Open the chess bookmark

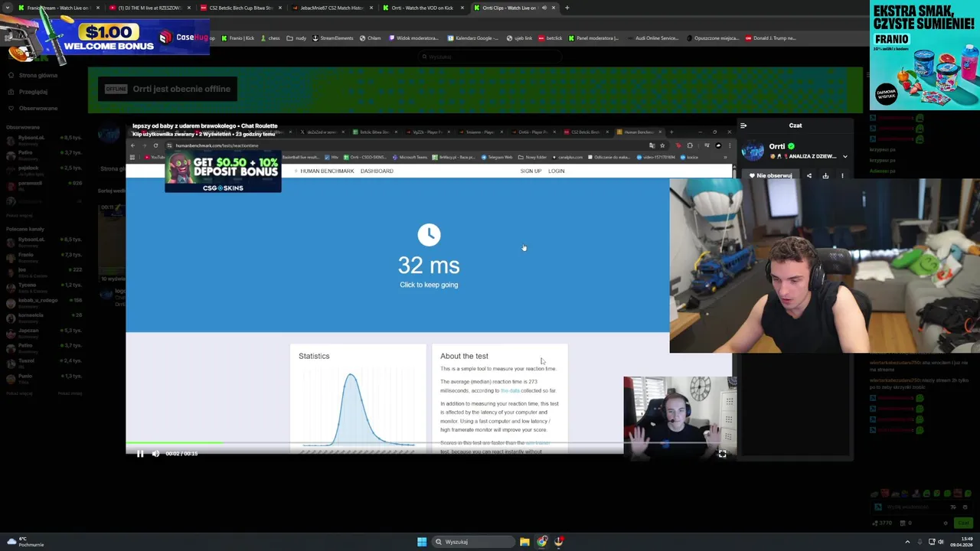pyautogui.click(x=270, y=38)
